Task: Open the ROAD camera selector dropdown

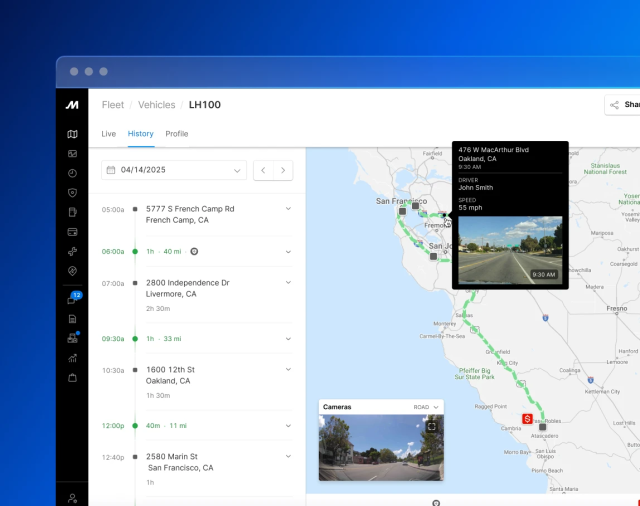Action: [x=427, y=407]
